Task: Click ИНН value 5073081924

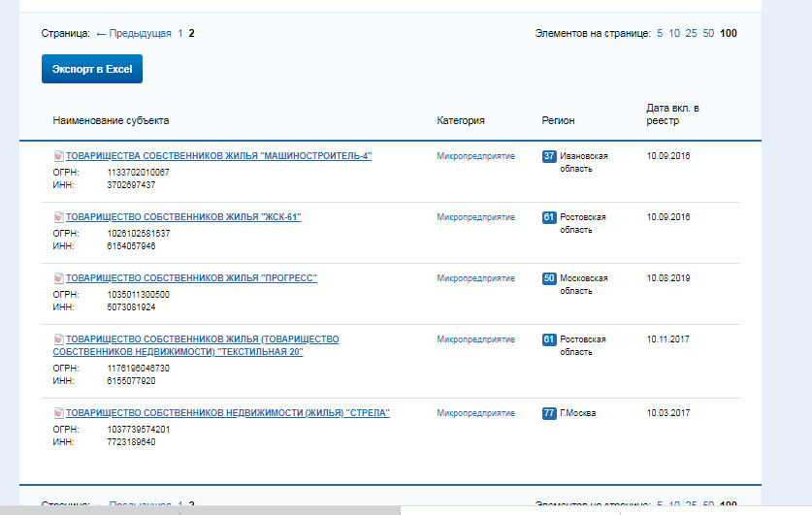Action: [x=131, y=306]
